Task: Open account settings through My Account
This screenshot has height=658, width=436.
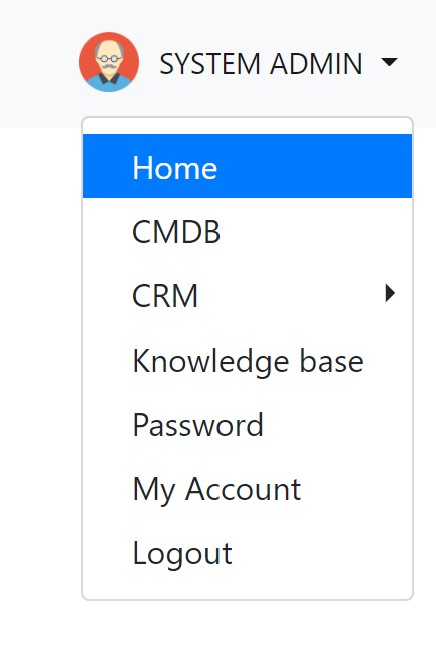Action: coord(248,489)
